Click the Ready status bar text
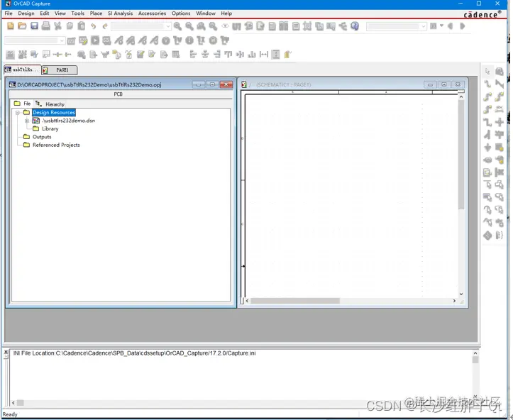The image size is (513, 420). click(10, 414)
